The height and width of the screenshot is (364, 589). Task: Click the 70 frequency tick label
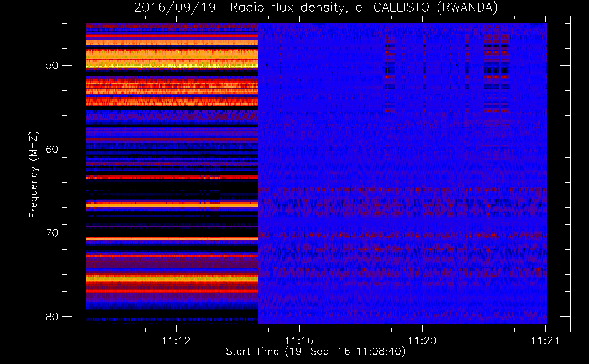52,233
